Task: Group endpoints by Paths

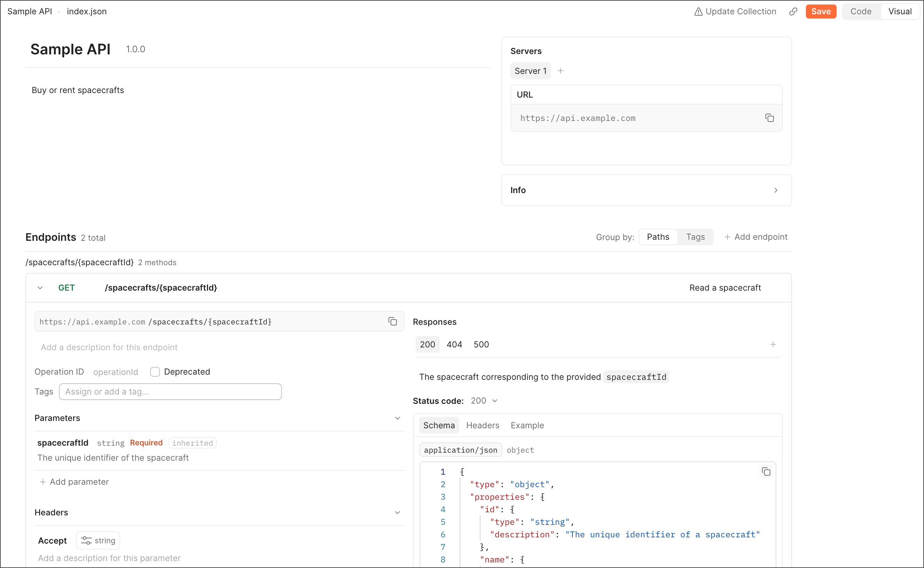Action: [x=658, y=237]
